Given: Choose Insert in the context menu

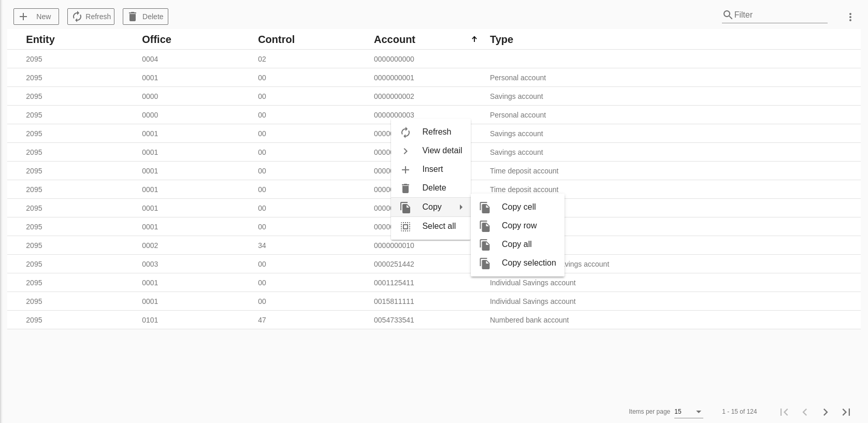Looking at the screenshot, I should 431,169.
